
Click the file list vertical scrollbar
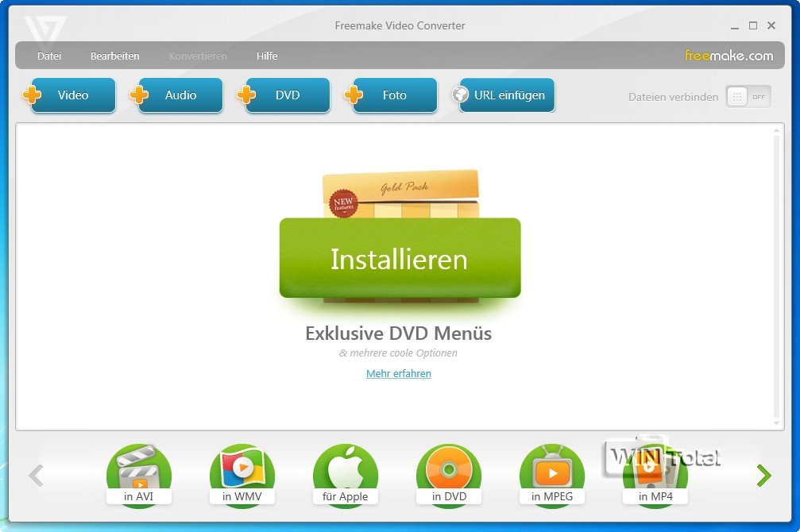tap(776, 276)
